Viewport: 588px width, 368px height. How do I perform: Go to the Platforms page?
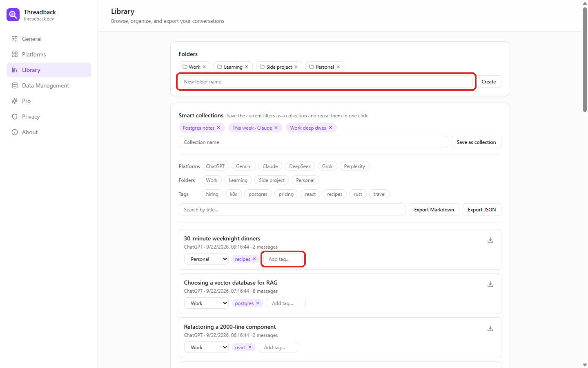click(x=49, y=54)
